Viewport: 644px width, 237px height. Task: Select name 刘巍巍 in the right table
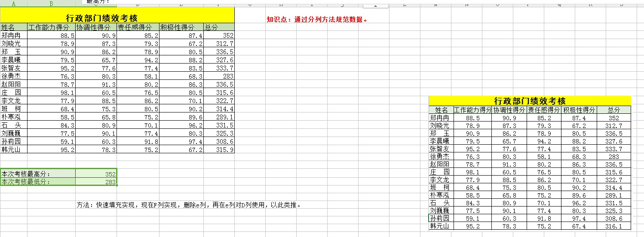coord(441,210)
